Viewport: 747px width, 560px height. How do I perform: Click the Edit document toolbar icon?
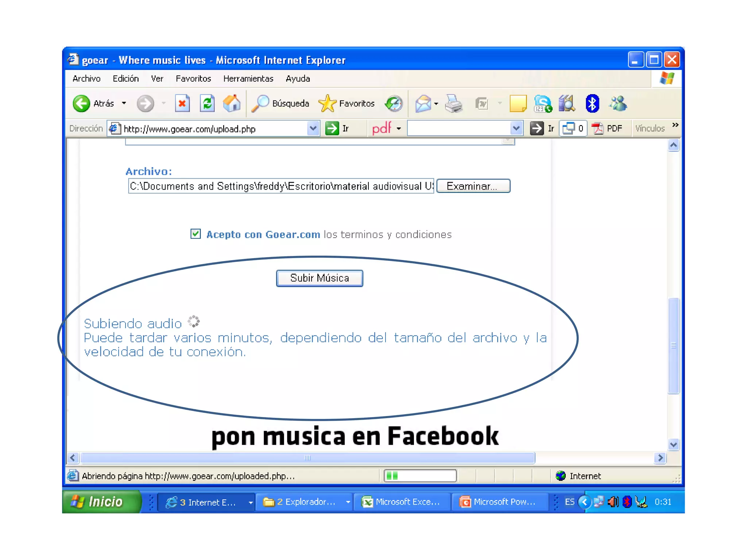coord(482,104)
